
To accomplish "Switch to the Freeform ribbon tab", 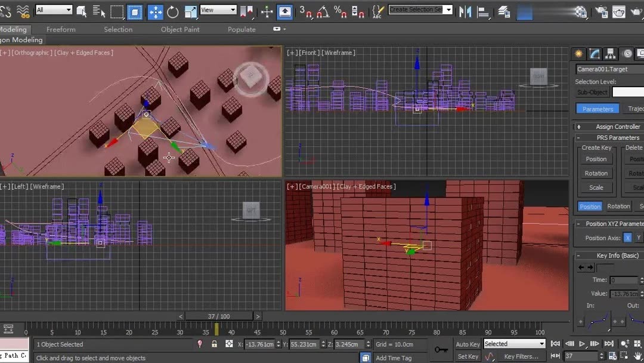I will point(60,29).
